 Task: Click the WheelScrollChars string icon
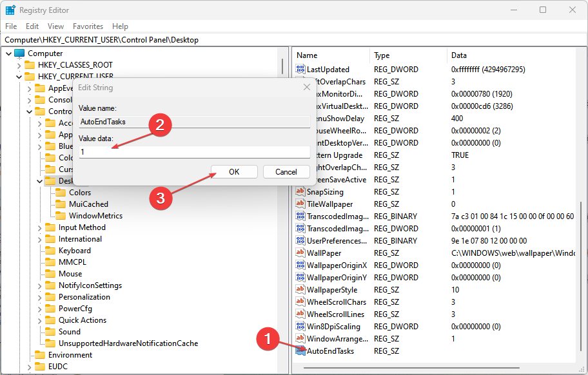[x=300, y=302]
